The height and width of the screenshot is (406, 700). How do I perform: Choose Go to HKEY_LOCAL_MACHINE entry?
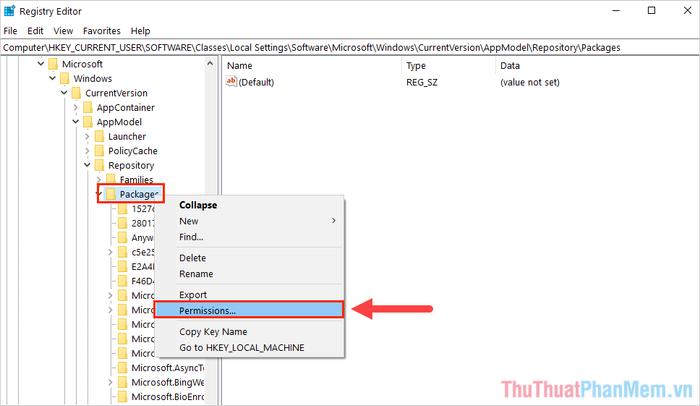click(249, 347)
